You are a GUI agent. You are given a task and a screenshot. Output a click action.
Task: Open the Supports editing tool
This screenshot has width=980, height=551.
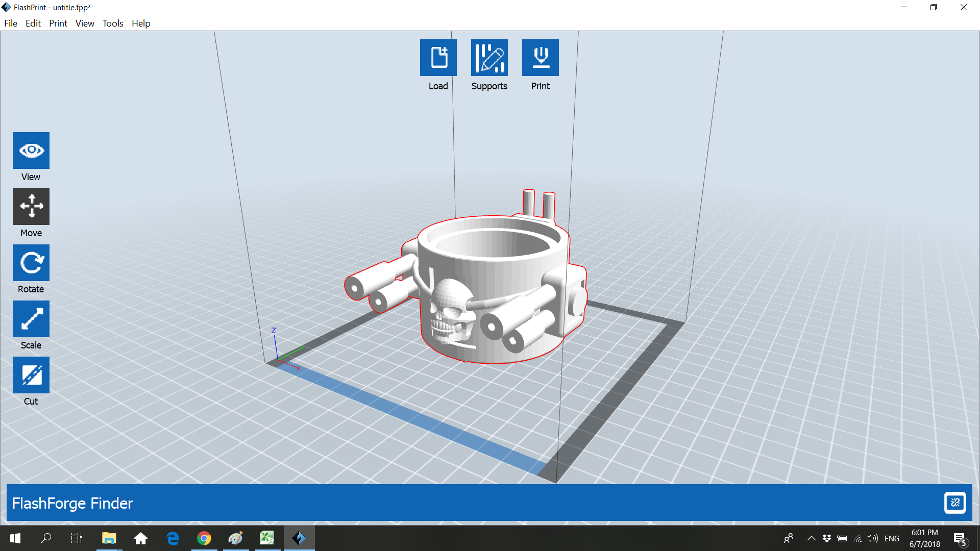click(489, 58)
